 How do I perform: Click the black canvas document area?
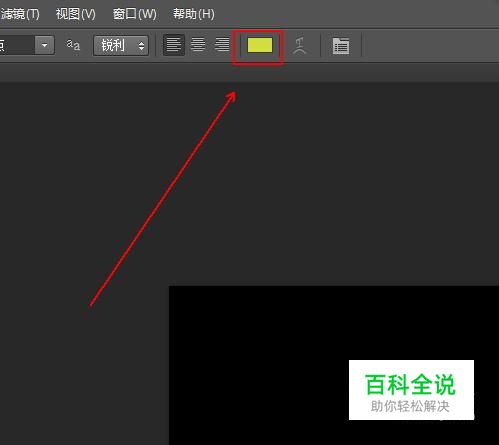click(334, 365)
